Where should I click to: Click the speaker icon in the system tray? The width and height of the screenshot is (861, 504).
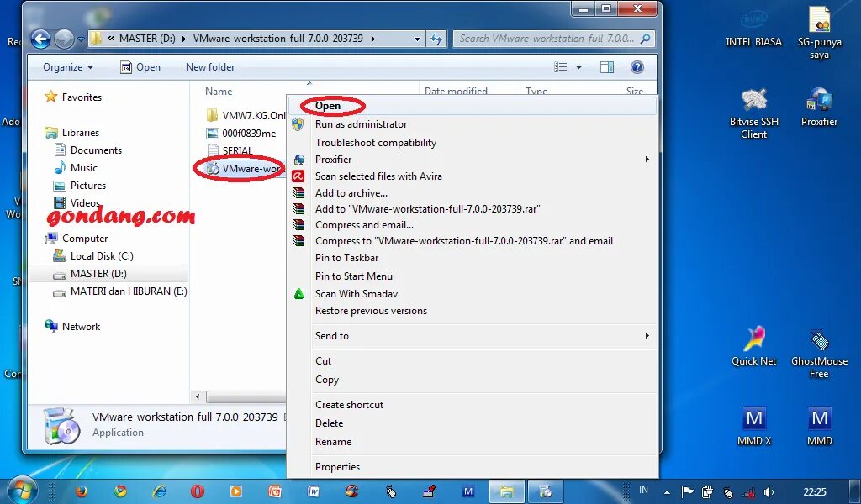coord(768,491)
